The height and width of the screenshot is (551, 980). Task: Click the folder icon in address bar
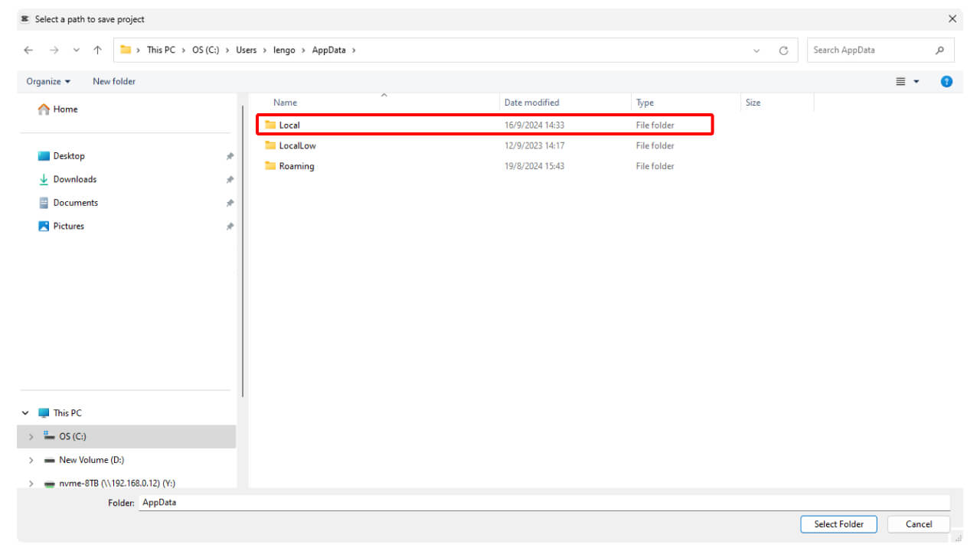point(126,50)
